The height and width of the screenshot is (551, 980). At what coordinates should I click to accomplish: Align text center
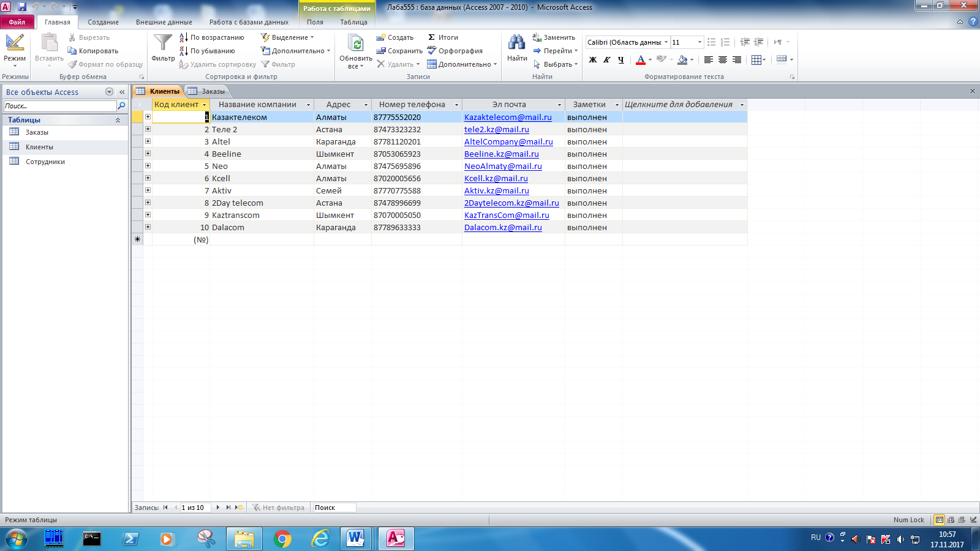[x=723, y=60]
